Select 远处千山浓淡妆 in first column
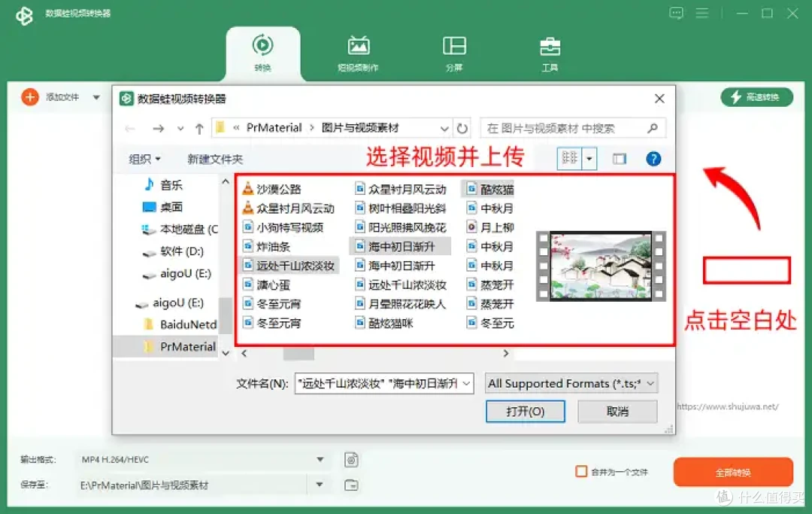812x514 pixels. coord(289,266)
